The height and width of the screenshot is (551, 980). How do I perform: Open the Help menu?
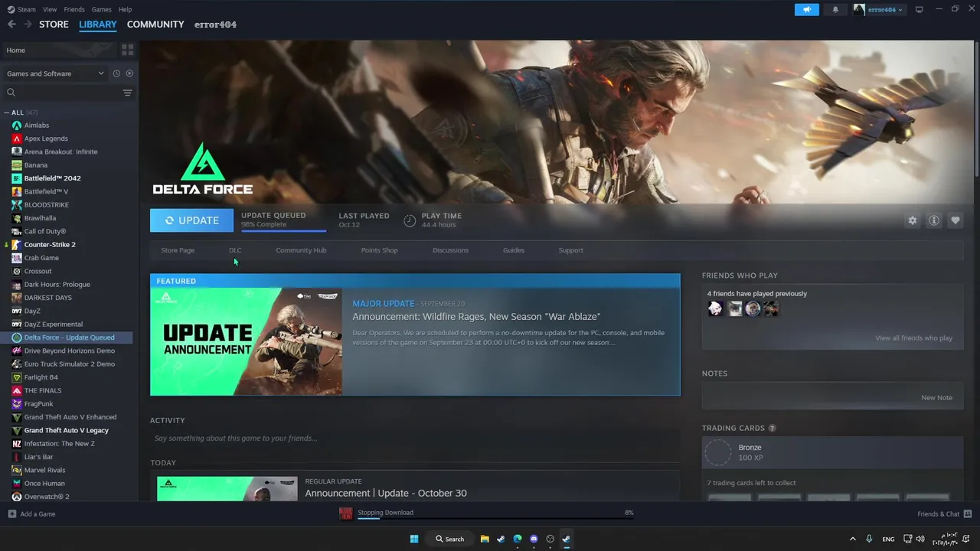click(x=125, y=9)
